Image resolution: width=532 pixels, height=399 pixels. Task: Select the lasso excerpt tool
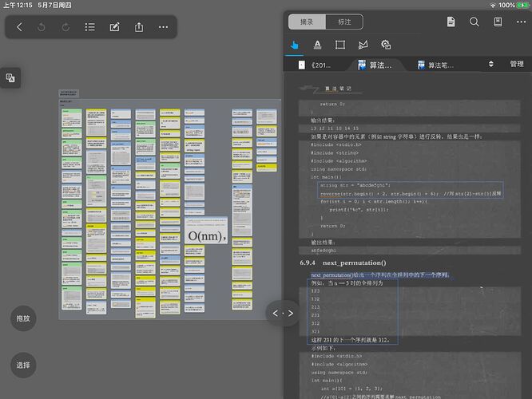coord(363,45)
